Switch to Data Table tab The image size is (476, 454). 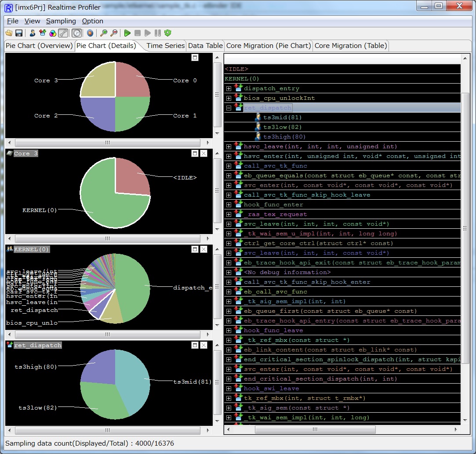[205, 46]
